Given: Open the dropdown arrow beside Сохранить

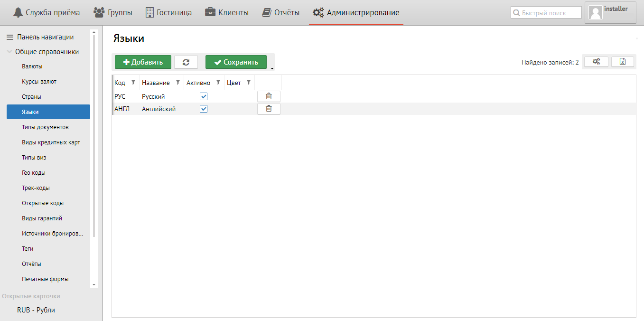Looking at the screenshot, I should coord(272,68).
